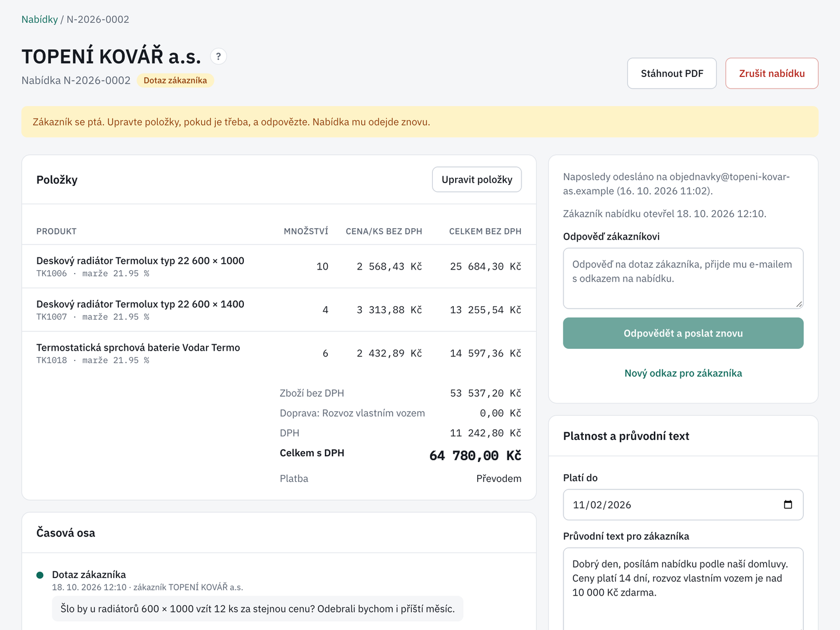The height and width of the screenshot is (630, 840).
Task: Click the Platnost a průvodní text heading
Action: pos(626,436)
